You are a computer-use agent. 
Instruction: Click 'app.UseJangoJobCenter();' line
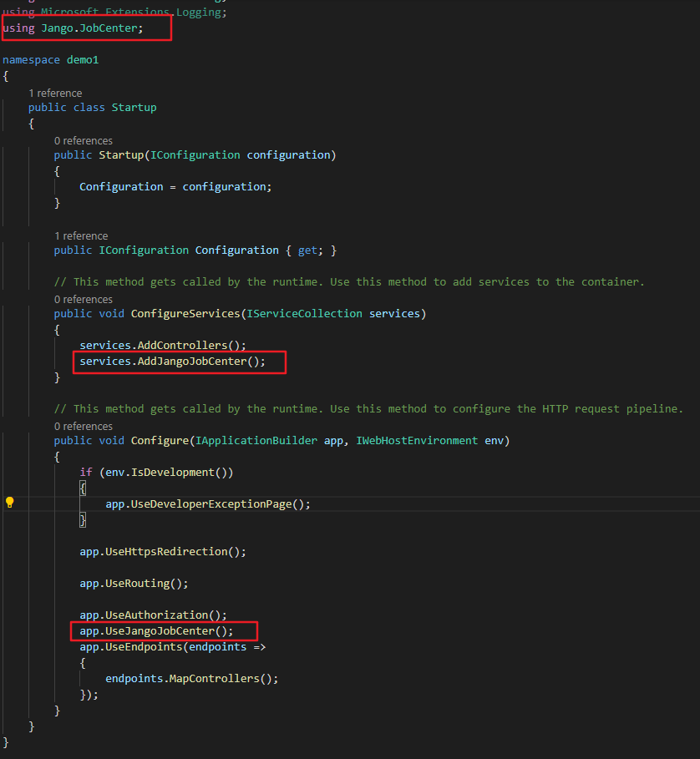tap(156, 631)
